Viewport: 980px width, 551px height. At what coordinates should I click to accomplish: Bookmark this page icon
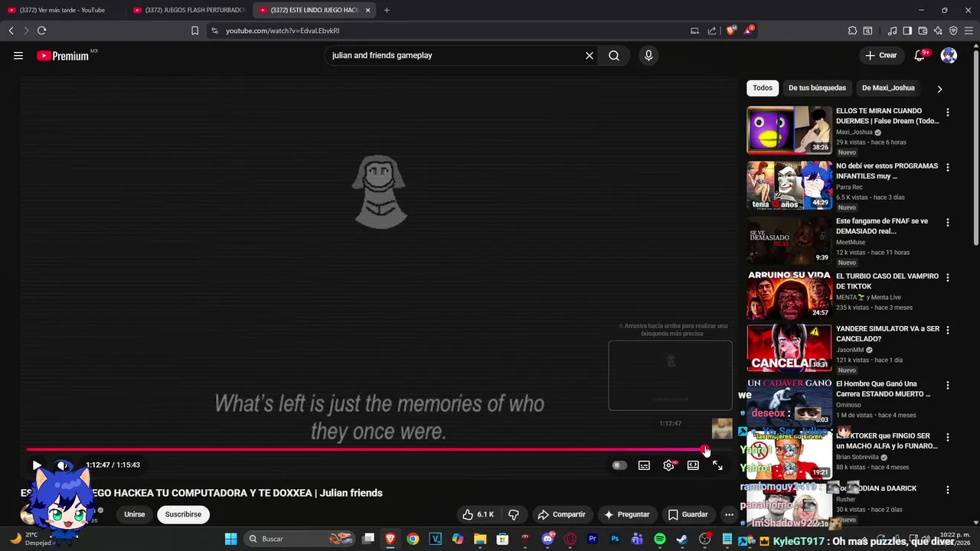(194, 31)
